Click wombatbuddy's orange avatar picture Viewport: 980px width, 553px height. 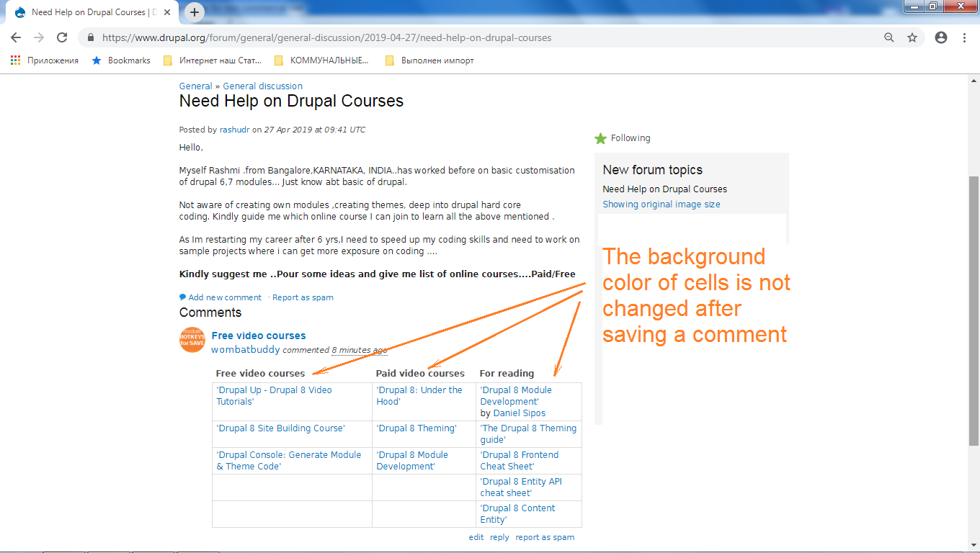point(192,340)
